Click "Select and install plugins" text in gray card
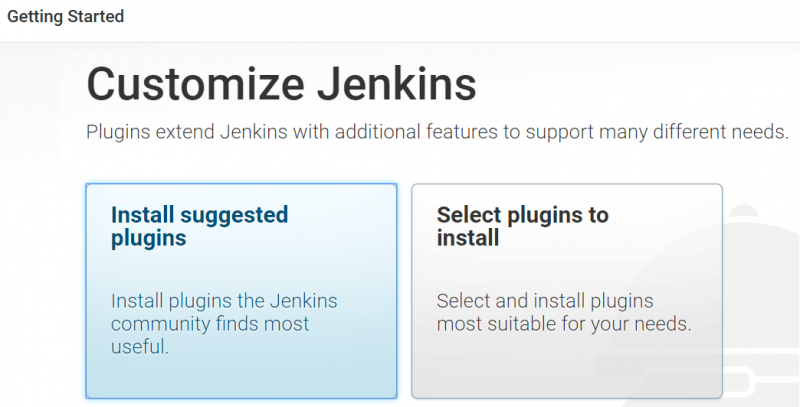This screenshot has width=800, height=407. (x=545, y=301)
